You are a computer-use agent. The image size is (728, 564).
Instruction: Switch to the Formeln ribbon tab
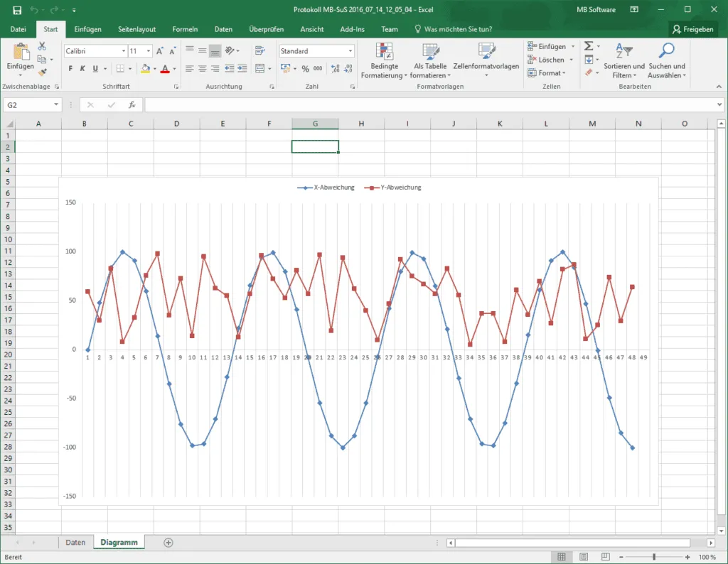[x=185, y=29]
